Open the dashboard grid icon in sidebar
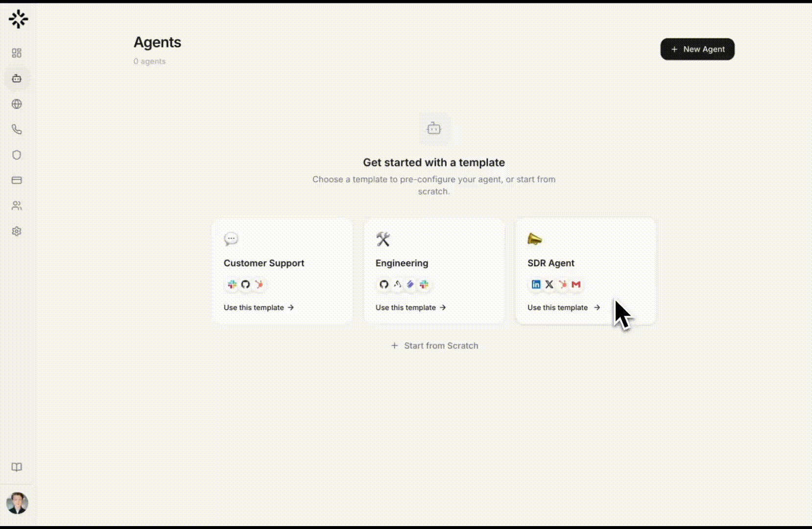 [x=17, y=53]
